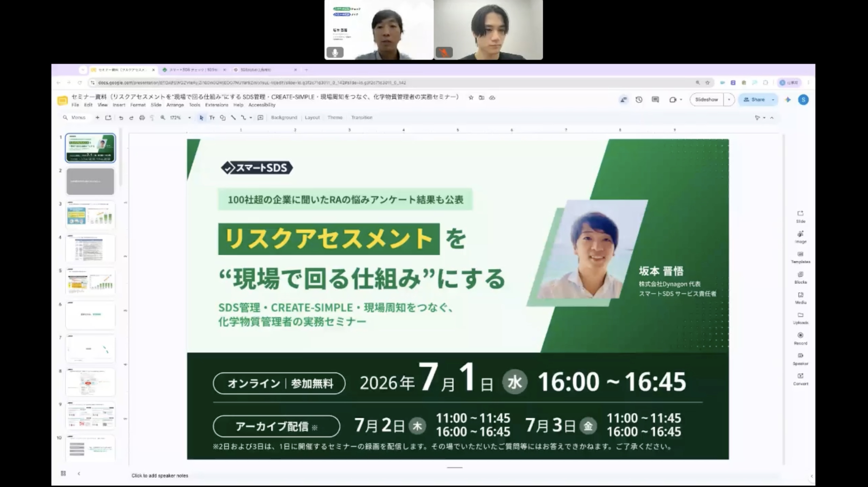Click the print icon
This screenshot has height=487, width=868.
click(142, 117)
